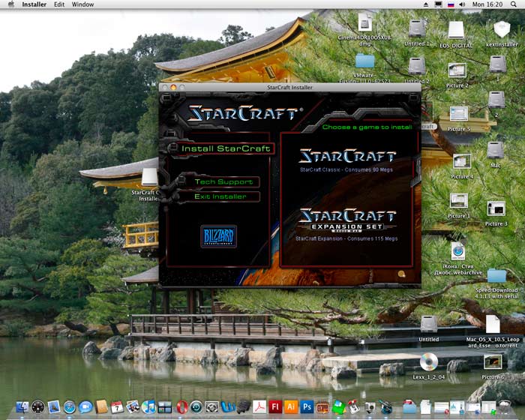Click the StarCraft Installer window title bar

coord(290,87)
